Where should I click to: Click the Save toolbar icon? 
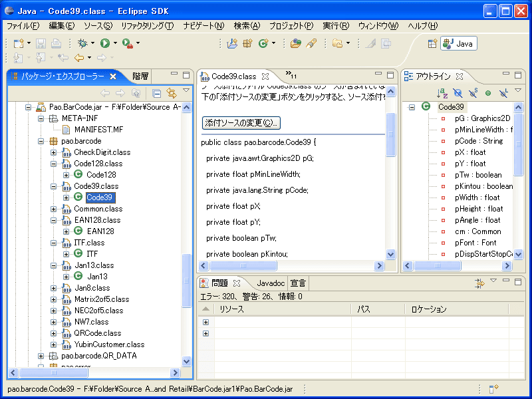pos(41,43)
